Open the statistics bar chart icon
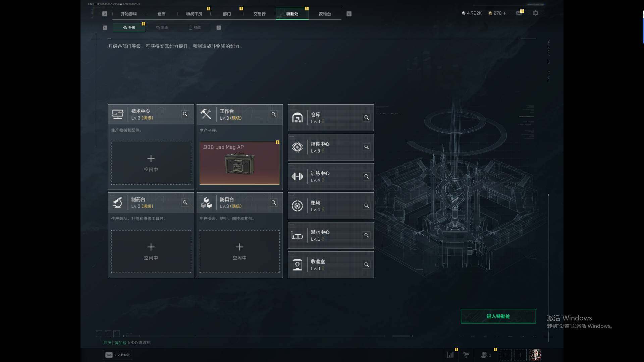Image resolution: width=644 pixels, height=362 pixels. 450,355
